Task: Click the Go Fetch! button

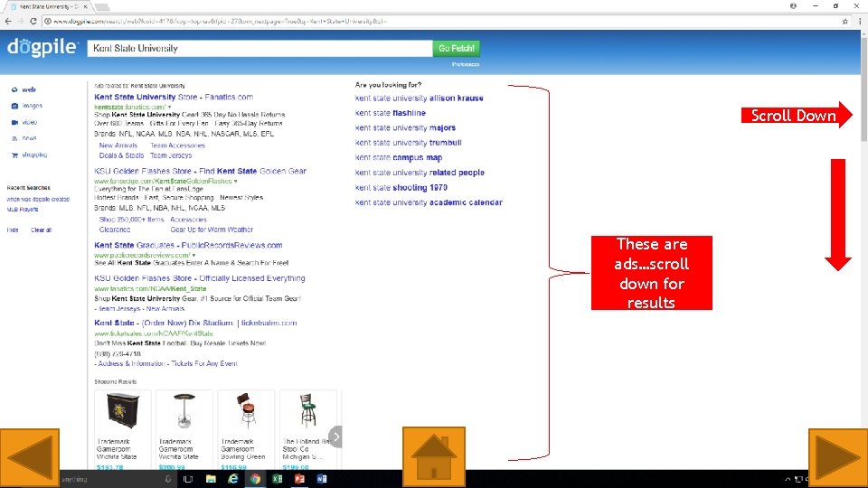Action: [x=456, y=48]
